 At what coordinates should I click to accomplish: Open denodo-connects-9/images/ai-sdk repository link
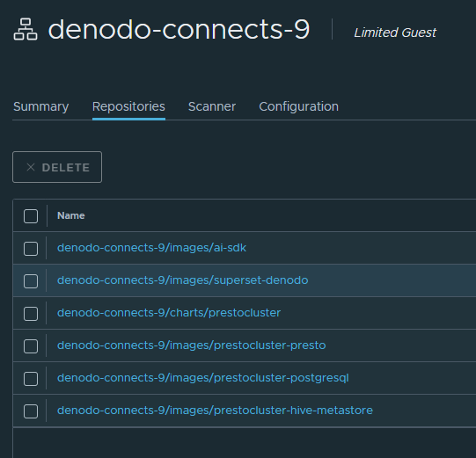click(152, 248)
